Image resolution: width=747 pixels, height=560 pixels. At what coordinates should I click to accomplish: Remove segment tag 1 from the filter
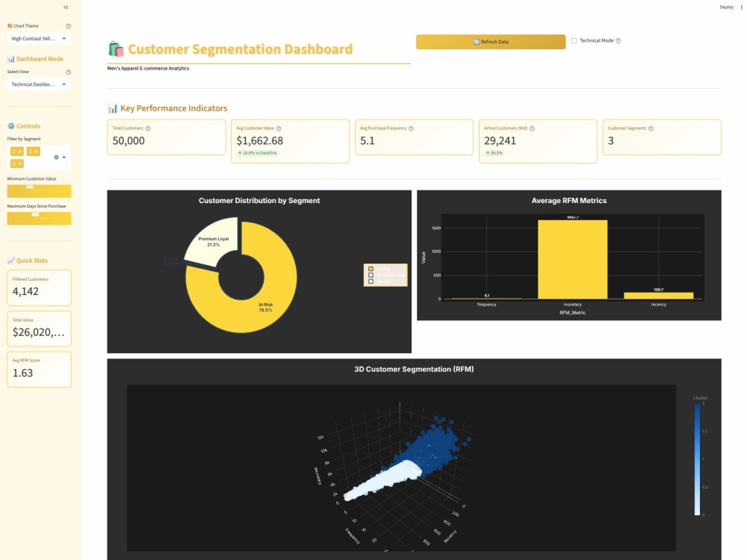pyautogui.click(x=36, y=152)
